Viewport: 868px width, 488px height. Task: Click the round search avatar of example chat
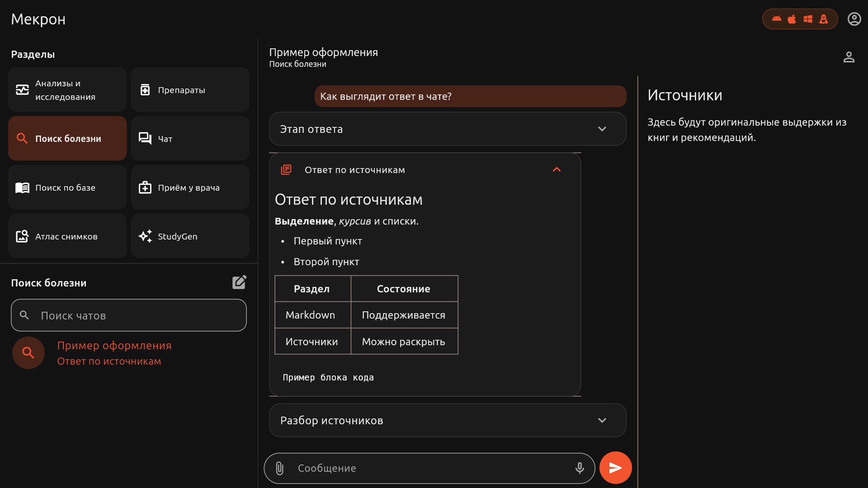(x=28, y=353)
